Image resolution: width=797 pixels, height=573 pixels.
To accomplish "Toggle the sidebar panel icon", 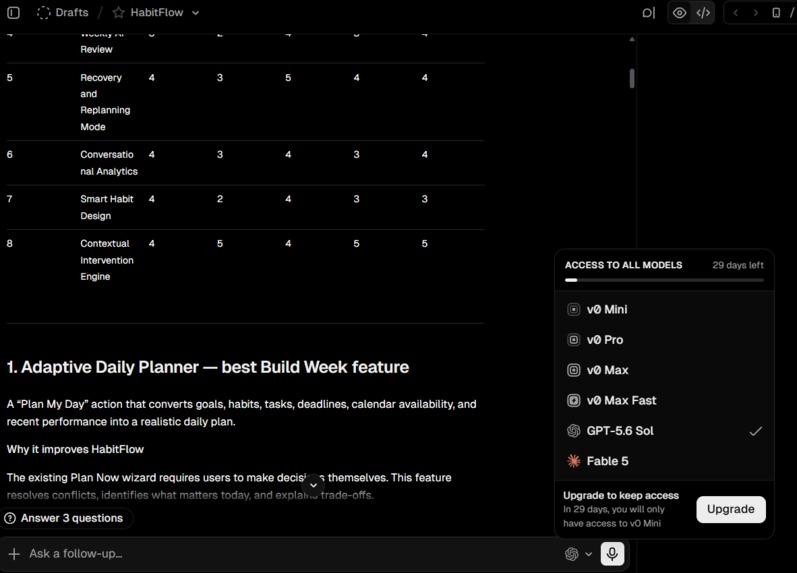I will (x=13, y=13).
